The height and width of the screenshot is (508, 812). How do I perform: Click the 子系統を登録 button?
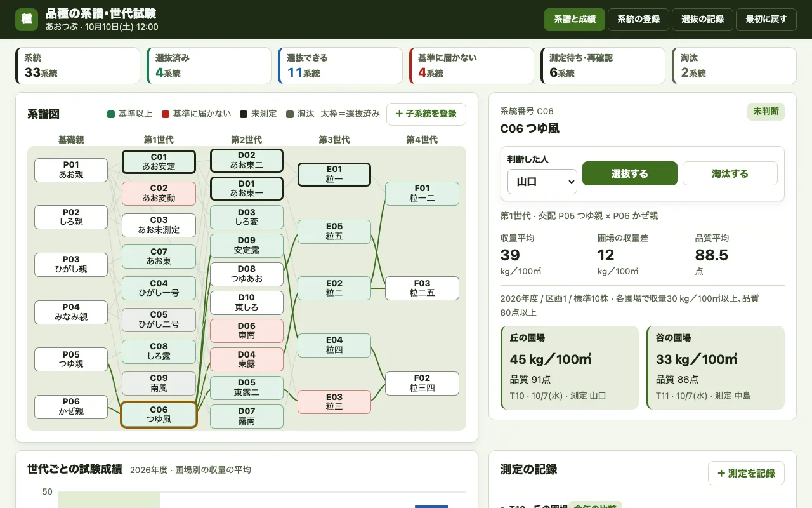(426, 114)
